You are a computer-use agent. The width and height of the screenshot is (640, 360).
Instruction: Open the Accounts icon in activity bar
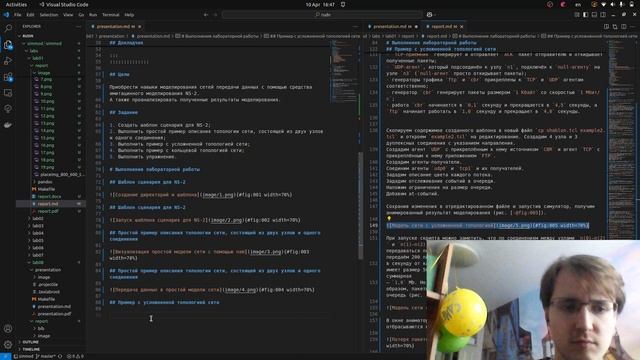(8, 328)
